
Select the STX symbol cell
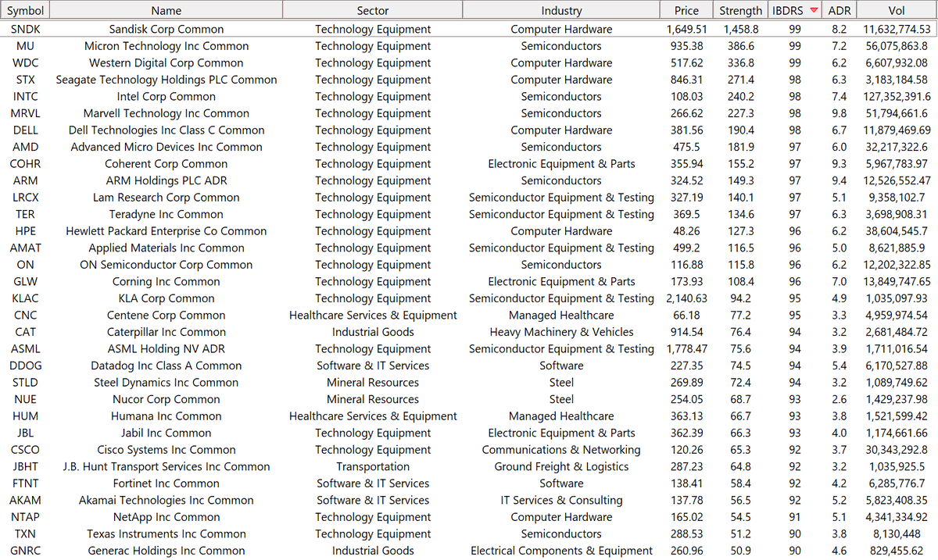point(26,80)
